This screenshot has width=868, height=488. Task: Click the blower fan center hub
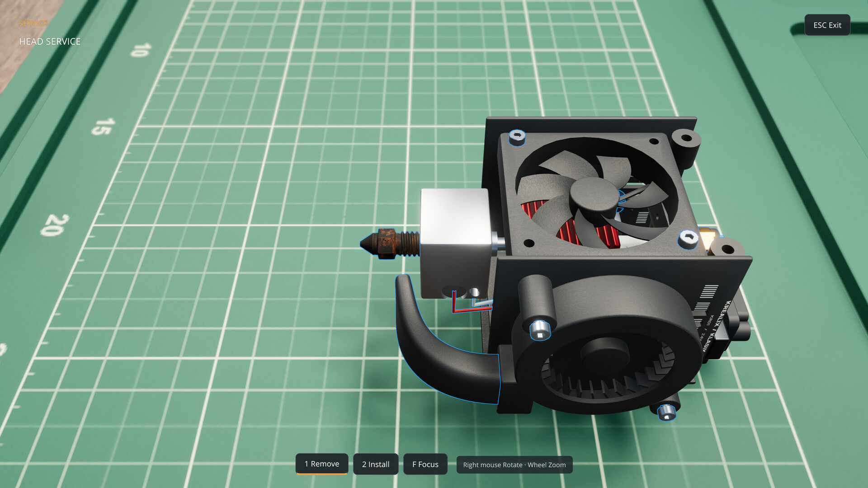(605, 355)
